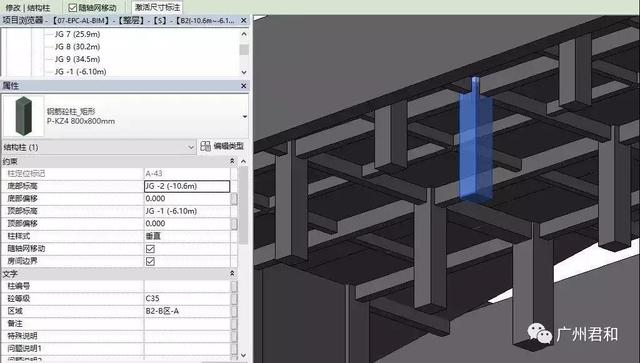Click the 底部标高 field showing JG -2 (-10.6m)
Viewport: 640px width, 363px height.
click(187, 186)
